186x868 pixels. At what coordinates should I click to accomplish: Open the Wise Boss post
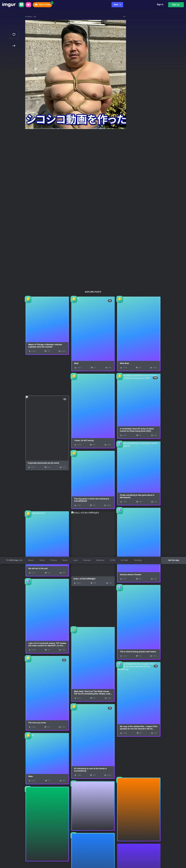coord(139,334)
